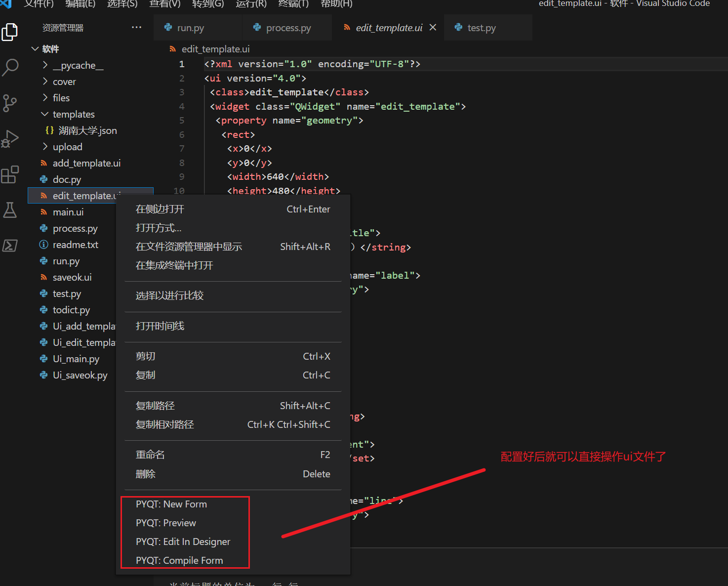Choose 打开时间线 menu entry
The width and height of the screenshot is (728, 586).
tap(233, 326)
